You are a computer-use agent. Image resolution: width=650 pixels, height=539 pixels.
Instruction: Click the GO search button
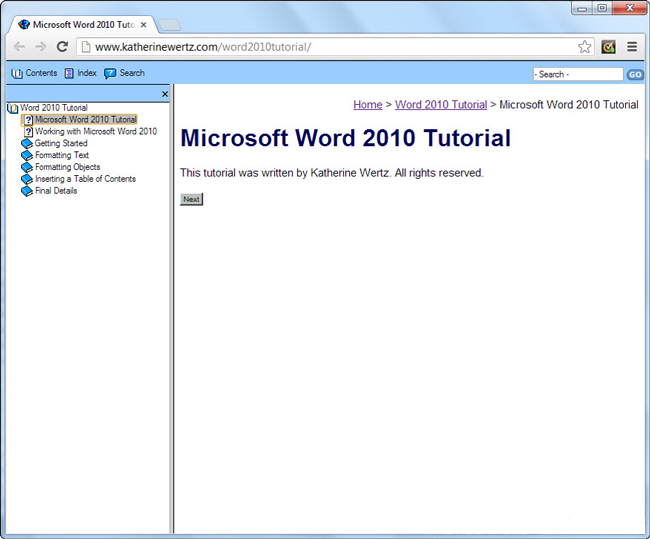click(x=635, y=75)
